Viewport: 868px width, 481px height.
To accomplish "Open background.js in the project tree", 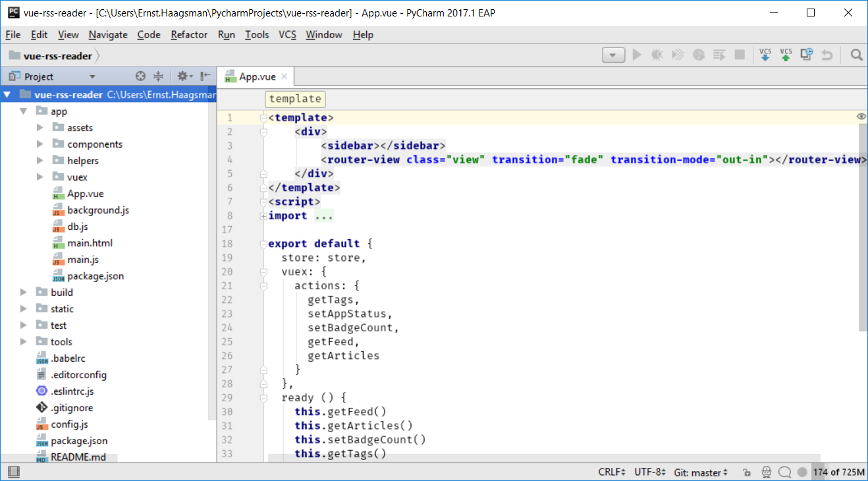I will click(97, 210).
